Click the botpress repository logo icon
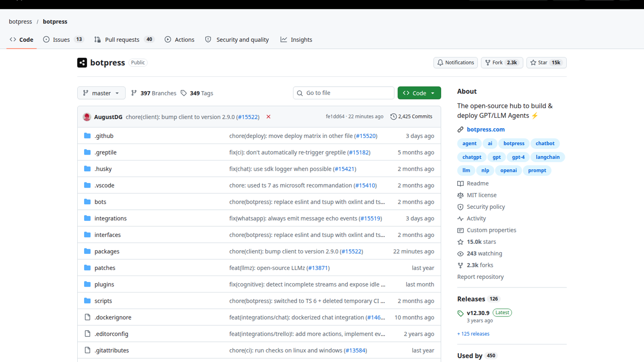 coord(82,63)
